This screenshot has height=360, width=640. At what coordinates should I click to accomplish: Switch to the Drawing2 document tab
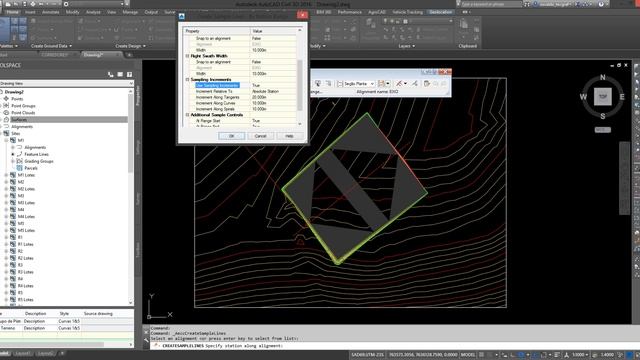coord(93,55)
